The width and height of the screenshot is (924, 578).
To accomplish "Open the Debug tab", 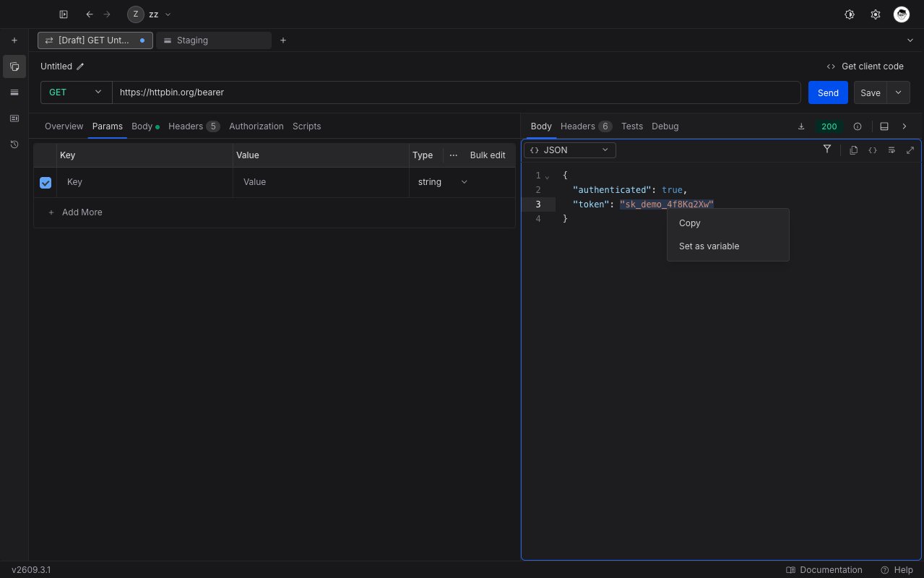I will pos(665,126).
